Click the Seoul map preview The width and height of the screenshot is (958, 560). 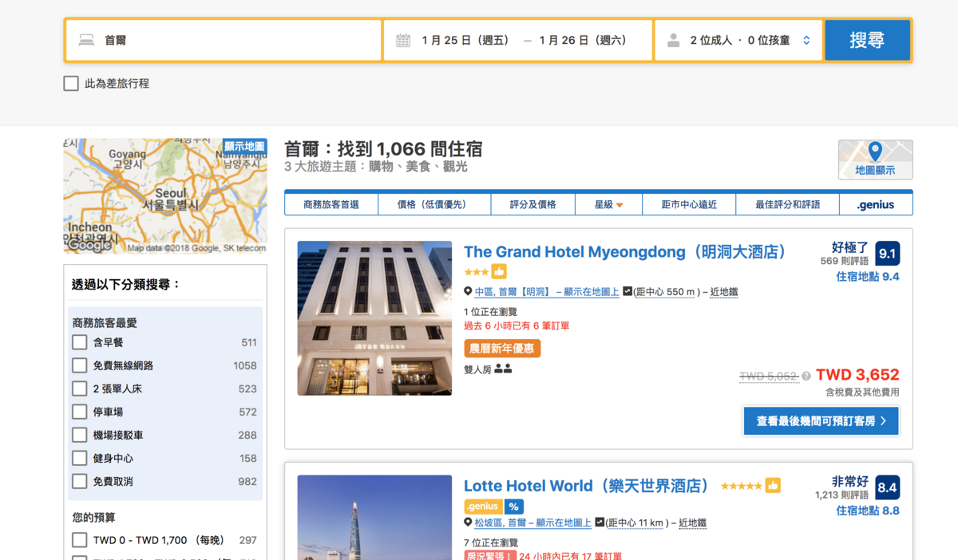165,196
